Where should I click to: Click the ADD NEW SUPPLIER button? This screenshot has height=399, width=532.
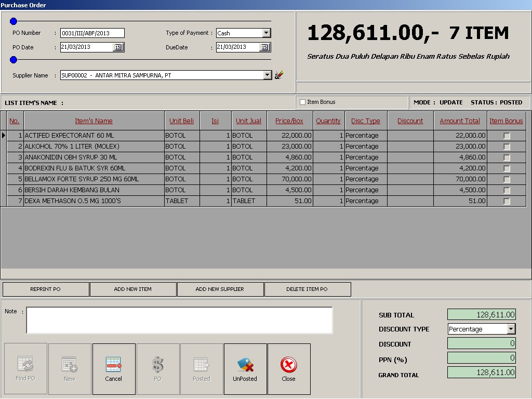[x=220, y=289]
